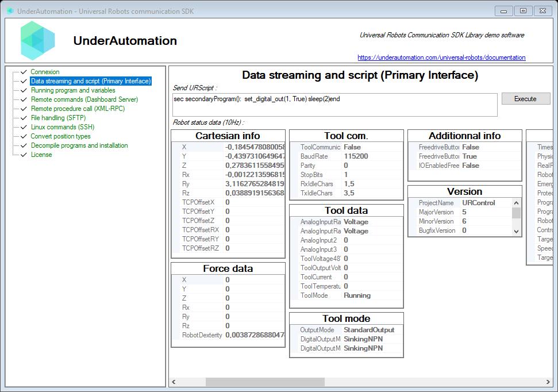Open Remote commands (Dashboard Server)
The image size is (558, 392).
click(x=84, y=99)
